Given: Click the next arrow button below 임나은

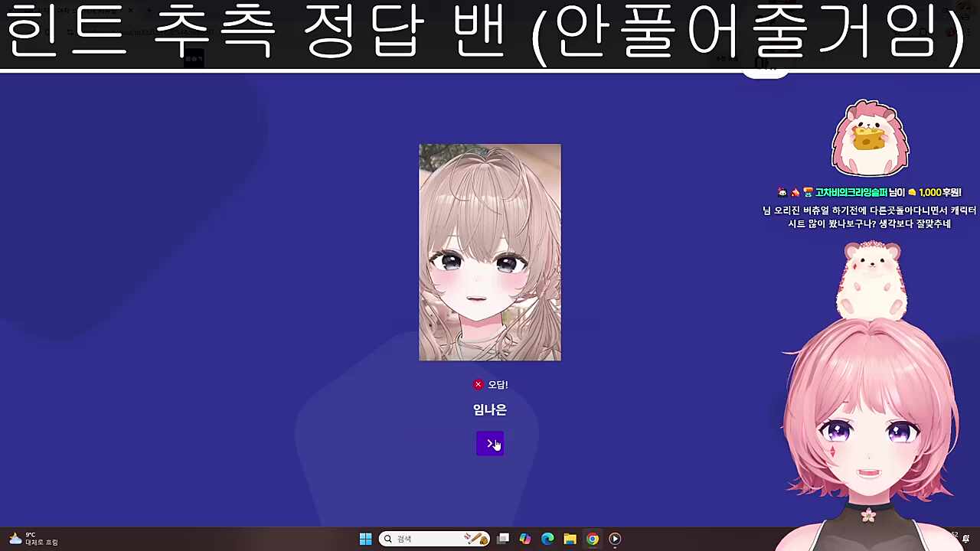Looking at the screenshot, I should pos(490,444).
